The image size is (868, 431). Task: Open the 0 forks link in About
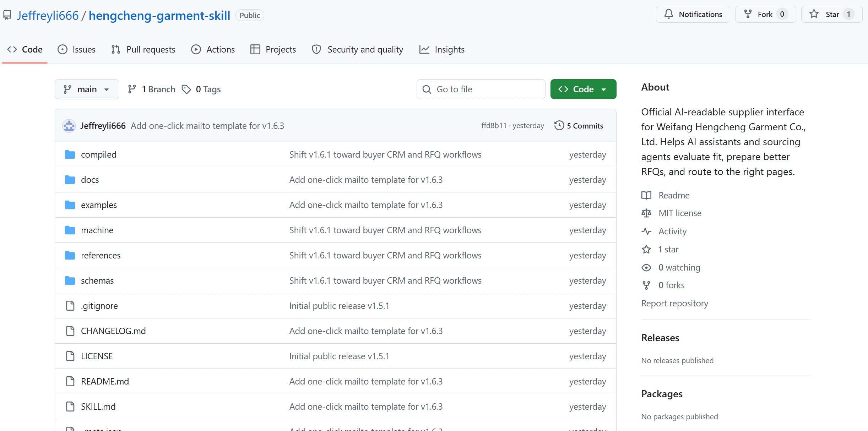point(671,285)
